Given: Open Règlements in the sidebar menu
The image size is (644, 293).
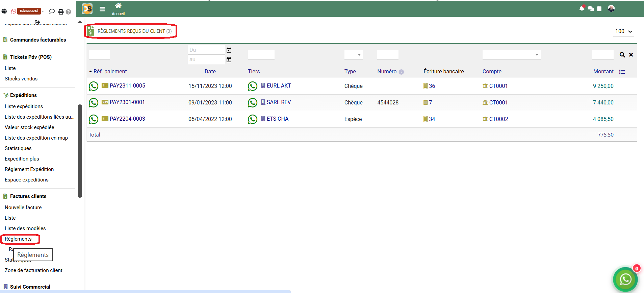Looking at the screenshot, I should coord(18,239).
